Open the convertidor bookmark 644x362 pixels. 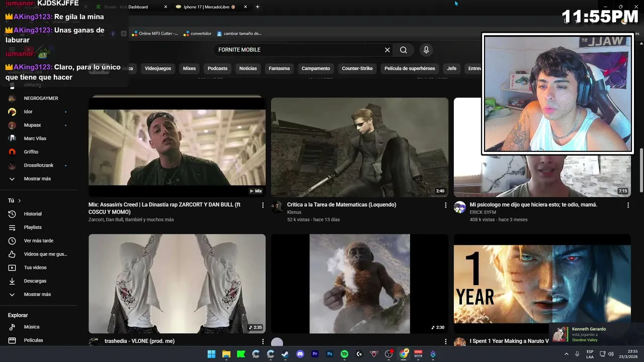[198, 34]
